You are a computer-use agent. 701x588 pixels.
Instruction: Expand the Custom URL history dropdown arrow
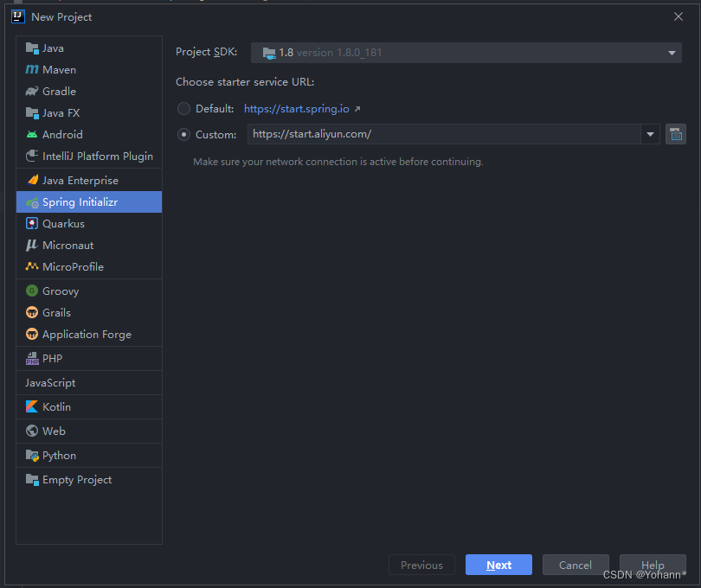click(651, 134)
